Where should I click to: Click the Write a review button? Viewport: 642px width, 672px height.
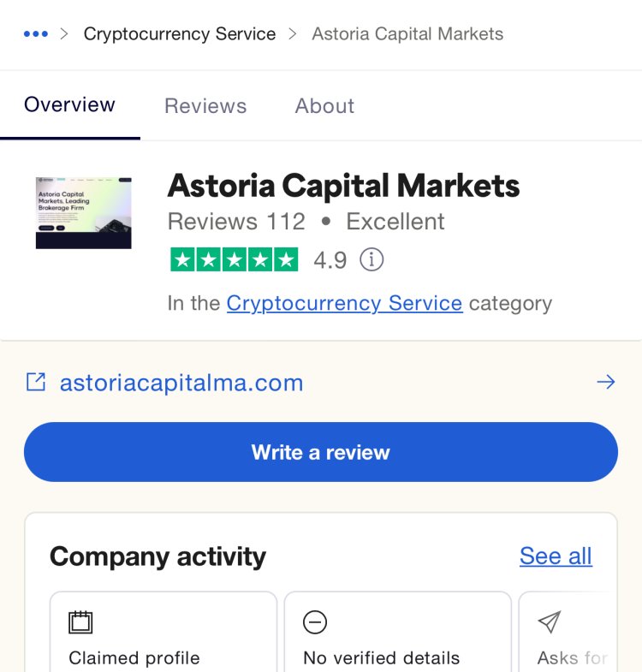coord(320,452)
